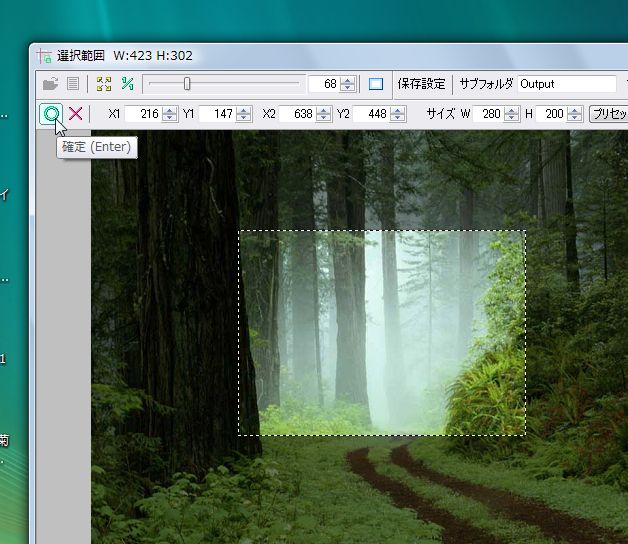
Task: Decrease the zoom value with down arrow
Action: pos(348,88)
